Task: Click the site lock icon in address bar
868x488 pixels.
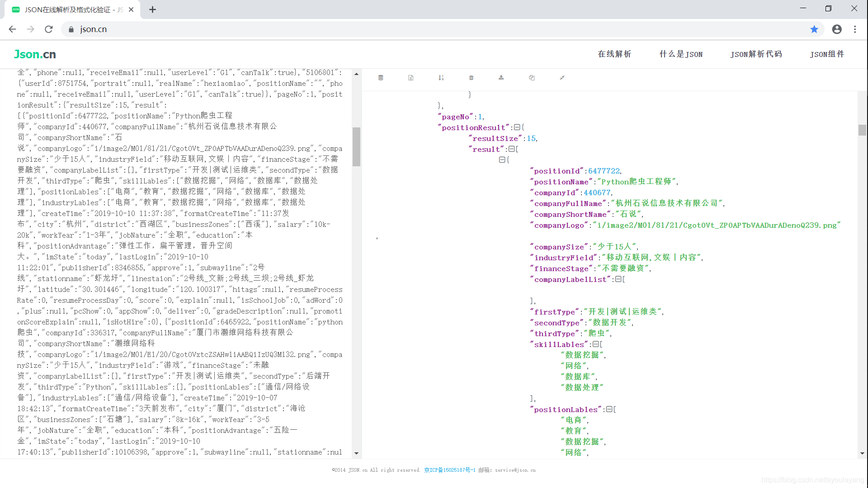Action: [x=71, y=29]
